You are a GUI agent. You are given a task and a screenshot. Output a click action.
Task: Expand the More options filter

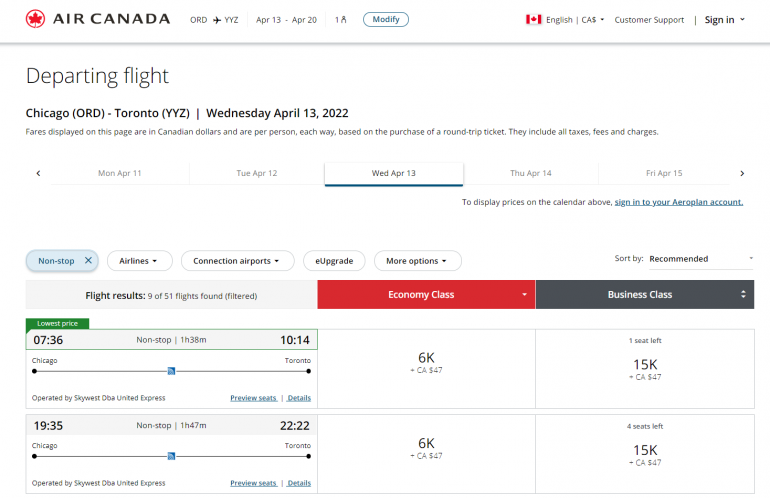(417, 261)
